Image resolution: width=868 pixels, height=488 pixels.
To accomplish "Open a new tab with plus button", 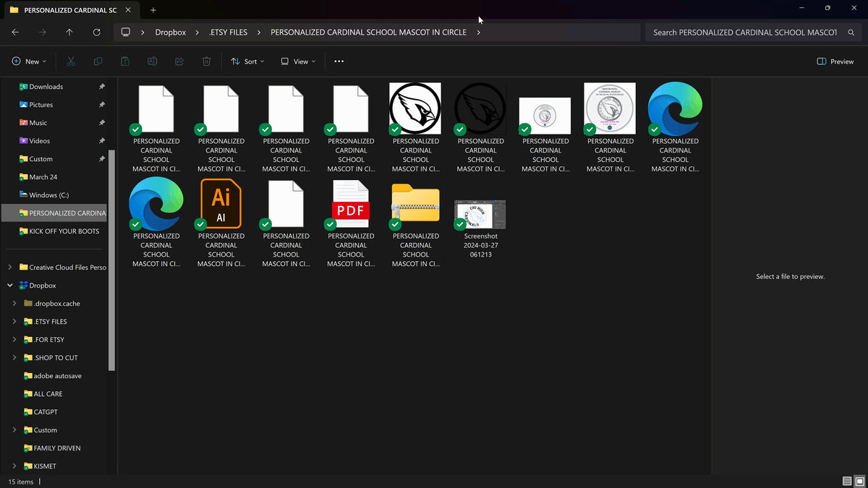I will (x=153, y=10).
